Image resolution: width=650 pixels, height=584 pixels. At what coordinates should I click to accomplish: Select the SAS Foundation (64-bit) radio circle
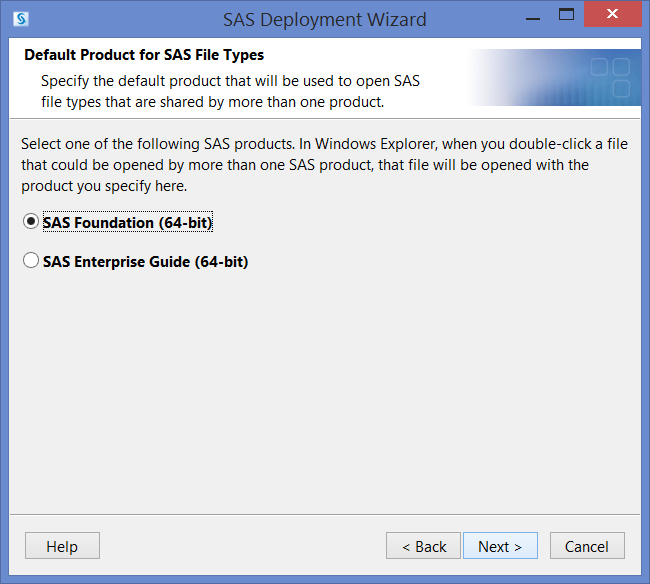click(x=31, y=221)
